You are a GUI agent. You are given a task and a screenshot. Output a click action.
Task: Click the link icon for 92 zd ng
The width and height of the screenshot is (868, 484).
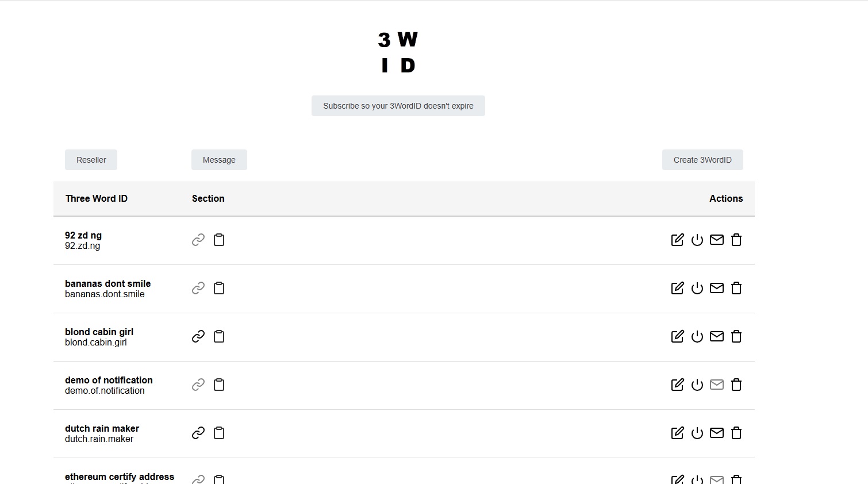[x=198, y=240]
